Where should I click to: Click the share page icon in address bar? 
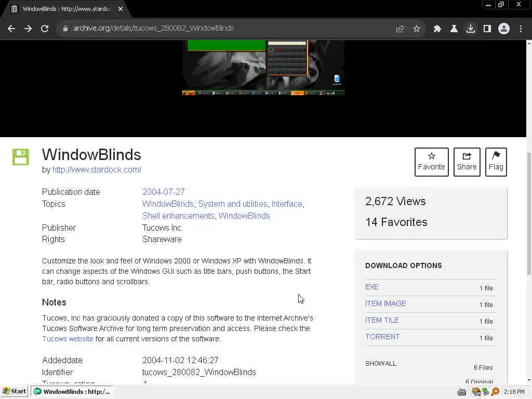(x=400, y=29)
